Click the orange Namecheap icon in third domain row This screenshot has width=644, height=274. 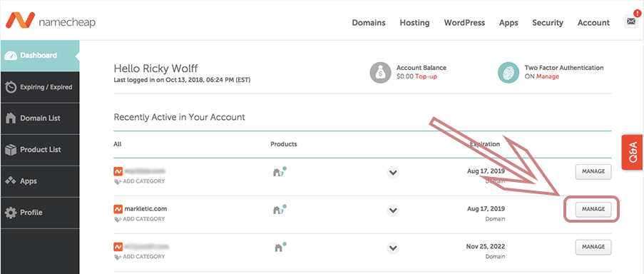coord(118,246)
